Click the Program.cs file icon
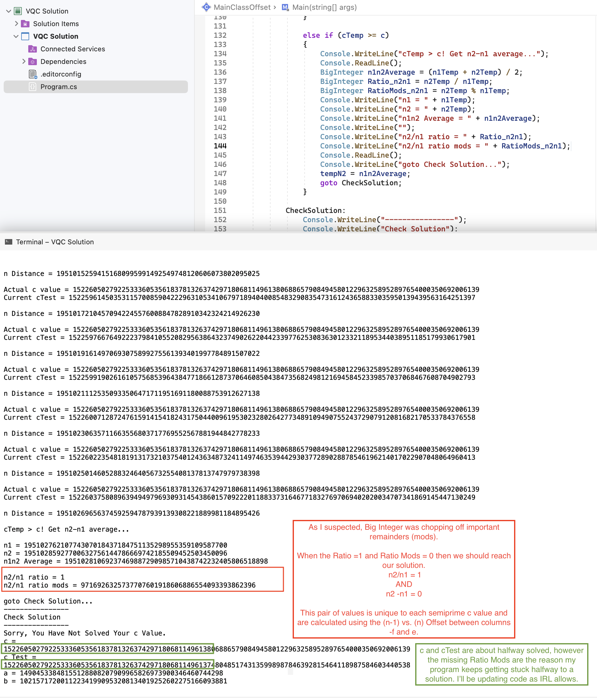597x700 pixels. point(33,87)
